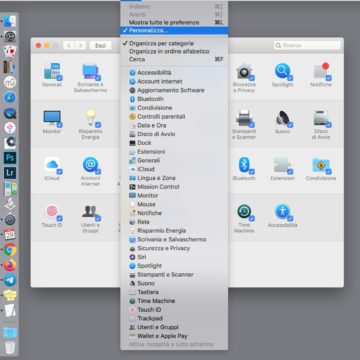The width and height of the screenshot is (360, 360).
Task: Select the Personalizza… menu item
Action: coord(174,30)
